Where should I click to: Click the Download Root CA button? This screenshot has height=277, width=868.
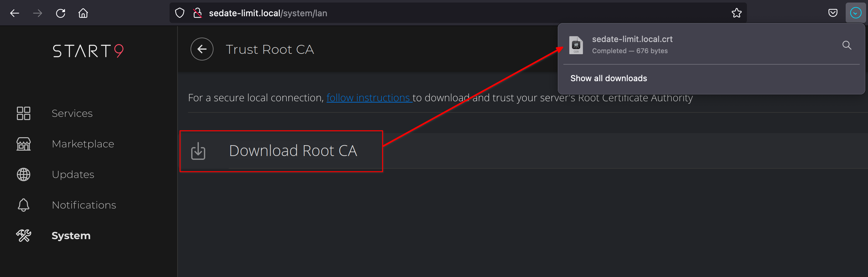coord(281,151)
